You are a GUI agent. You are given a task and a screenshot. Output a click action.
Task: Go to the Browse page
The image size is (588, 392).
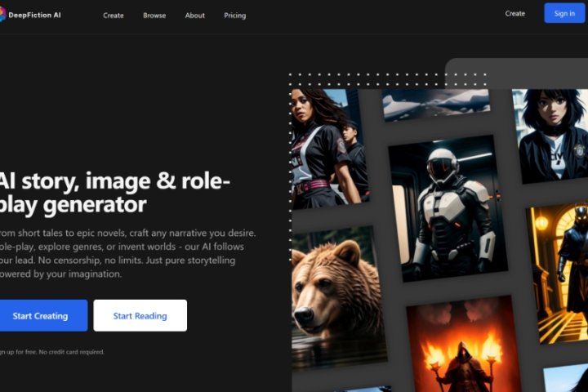pos(154,16)
